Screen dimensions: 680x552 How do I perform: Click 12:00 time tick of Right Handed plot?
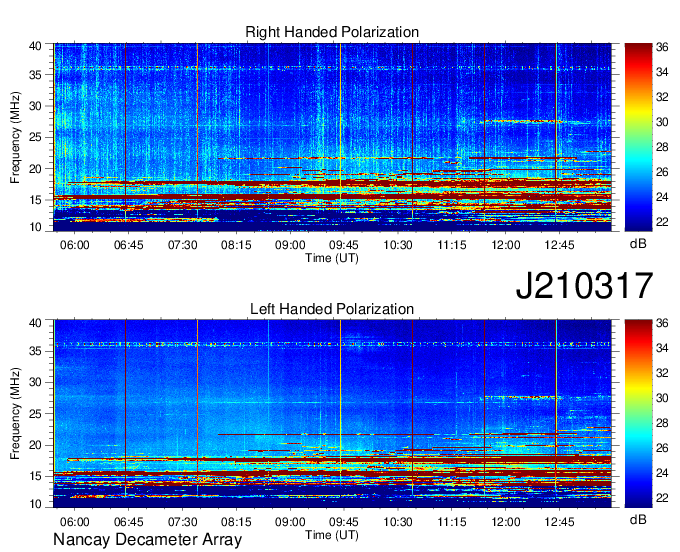pyautogui.click(x=506, y=245)
